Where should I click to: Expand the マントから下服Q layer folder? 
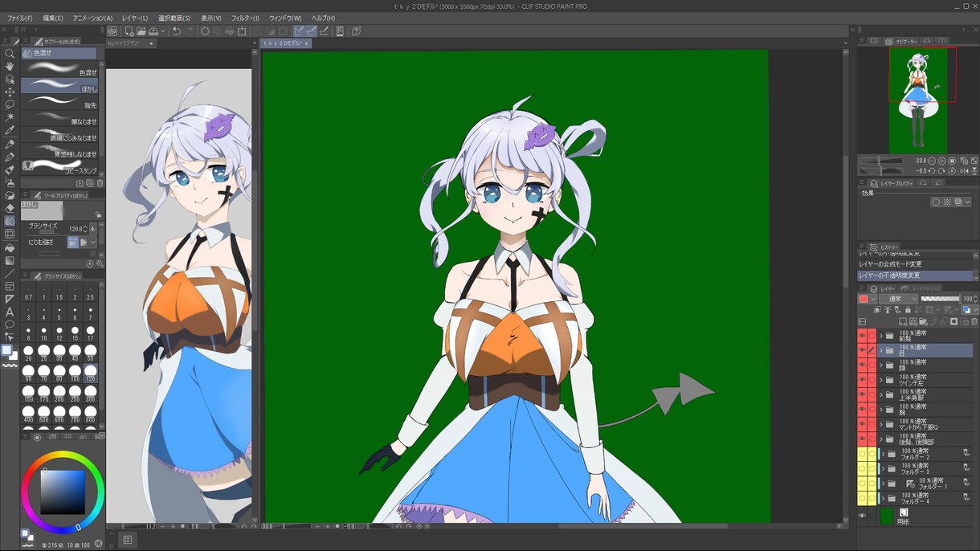881,424
